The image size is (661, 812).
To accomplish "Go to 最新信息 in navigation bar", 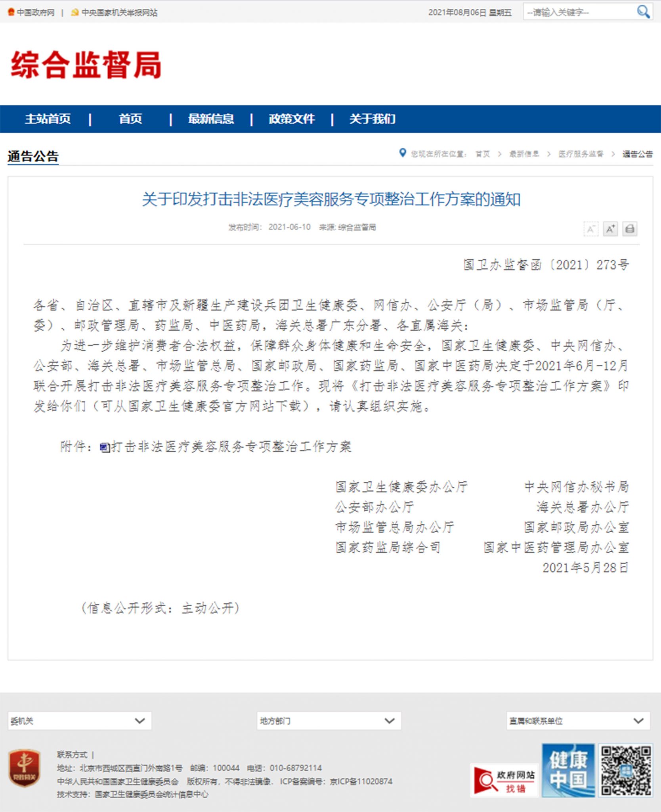I will click(x=211, y=119).
